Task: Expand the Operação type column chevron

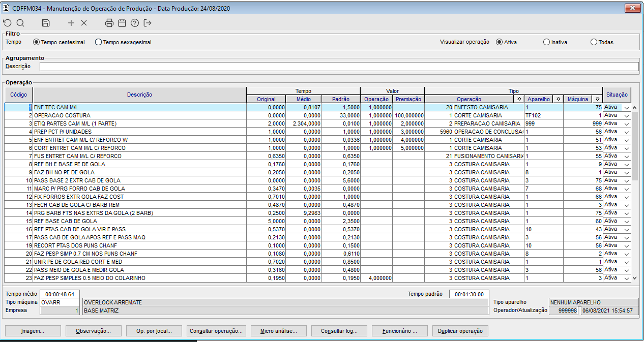Action: 519,99
